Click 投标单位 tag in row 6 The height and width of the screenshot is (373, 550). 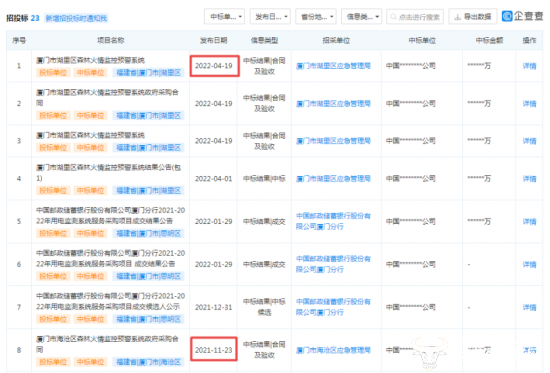click(x=53, y=276)
